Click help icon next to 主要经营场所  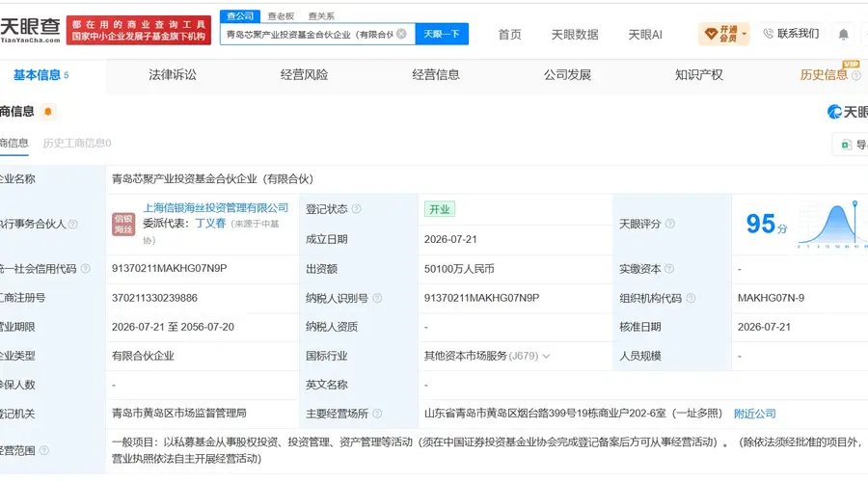[x=377, y=414]
